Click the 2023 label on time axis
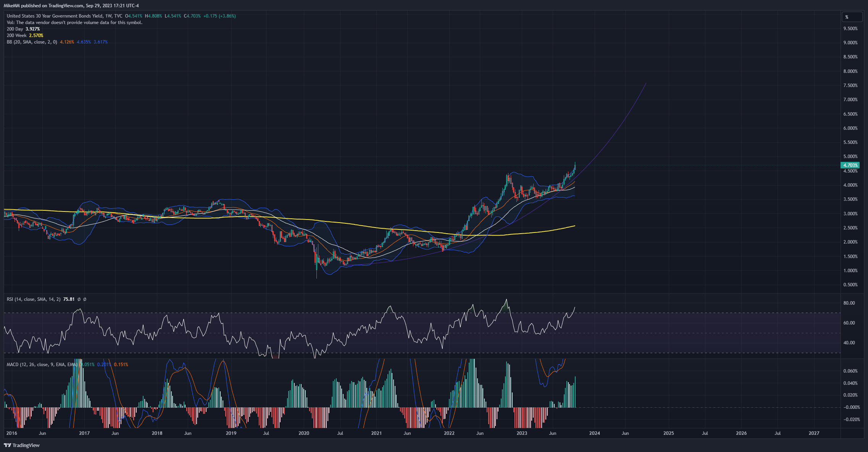This screenshot has height=452, width=868. click(522, 433)
